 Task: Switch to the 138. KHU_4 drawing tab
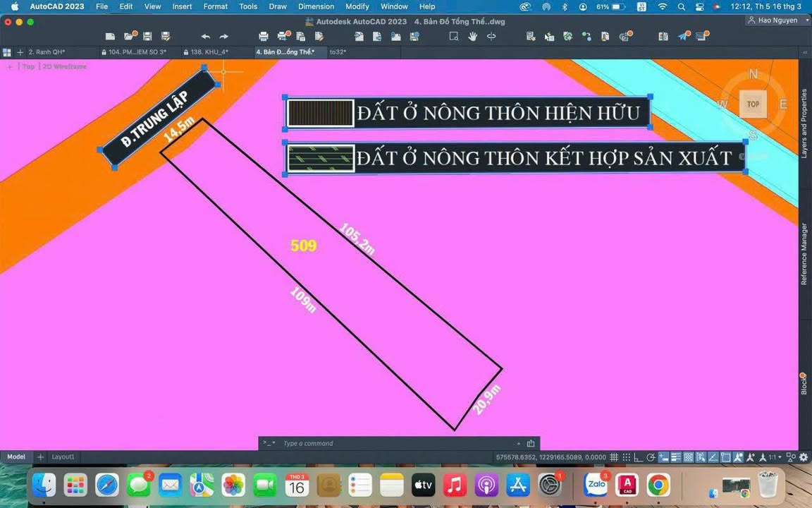click(x=207, y=52)
